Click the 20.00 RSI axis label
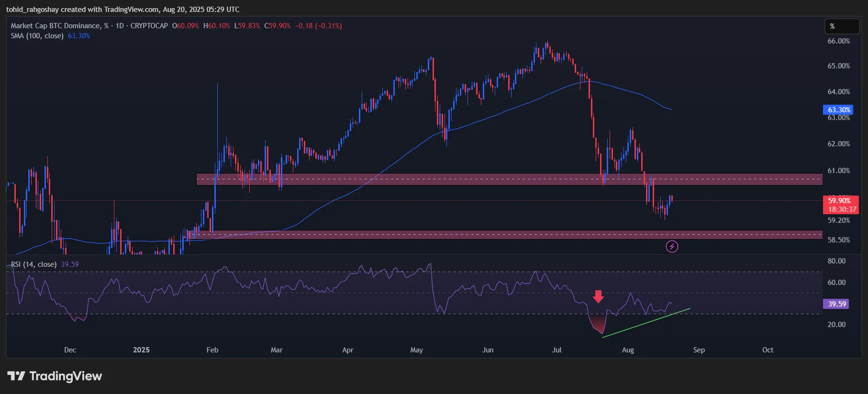The width and height of the screenshot is (868, 394). [x=837, y=325]
